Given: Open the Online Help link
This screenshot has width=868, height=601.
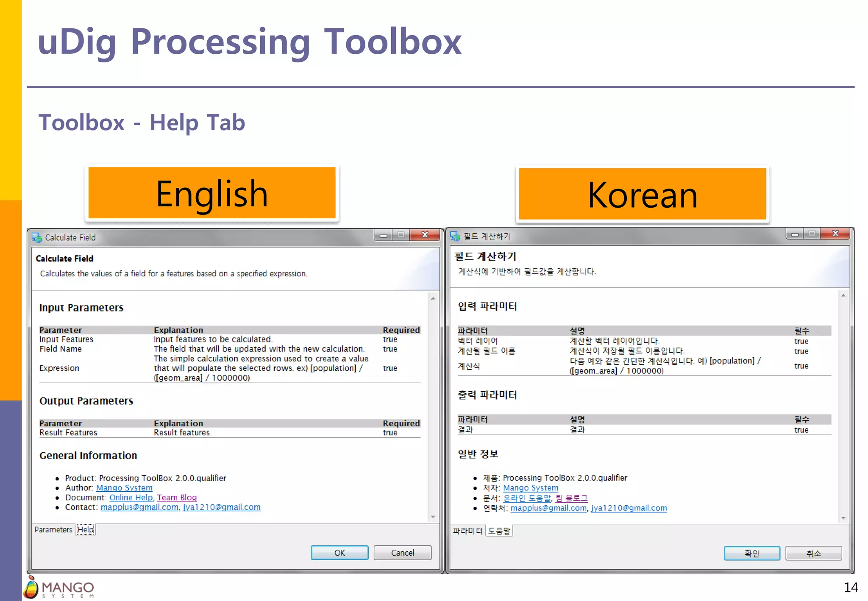Looking at the screenshot, I should pyautogui.click(x=131, y=498).
